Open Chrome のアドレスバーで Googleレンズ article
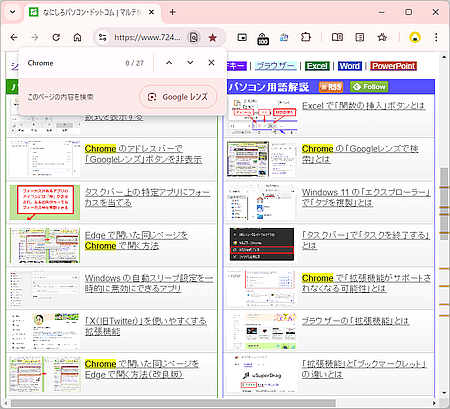This screenshot has width=450, height=409. click(x=143, y=154)
